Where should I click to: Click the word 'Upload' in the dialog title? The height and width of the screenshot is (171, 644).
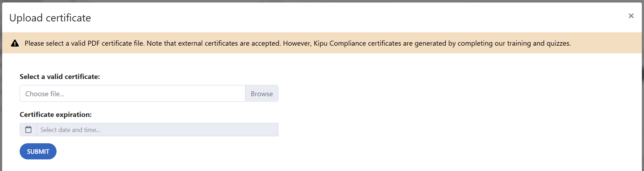(26, 18)
